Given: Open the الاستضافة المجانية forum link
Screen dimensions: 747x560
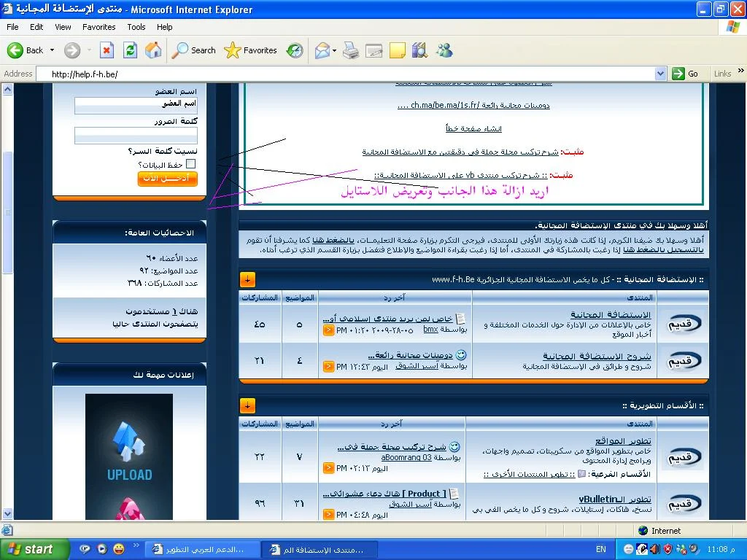Looking at the screenshot, I should click(x=611, y=315).
